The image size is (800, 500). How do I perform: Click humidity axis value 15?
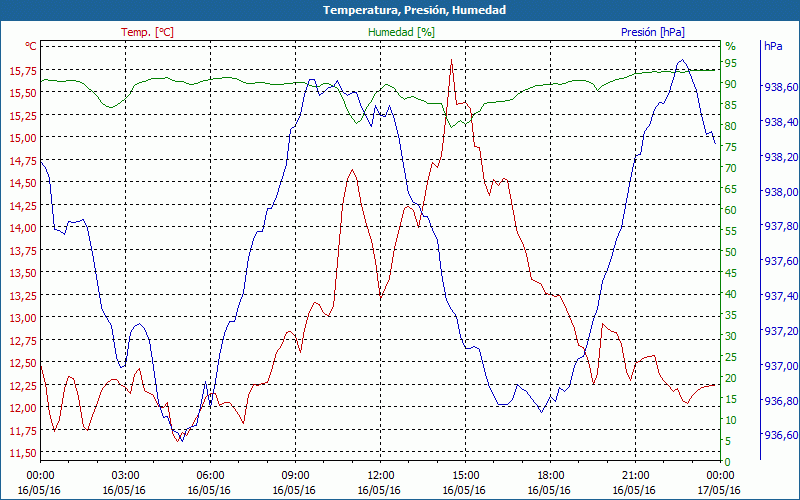pos(731,398)
